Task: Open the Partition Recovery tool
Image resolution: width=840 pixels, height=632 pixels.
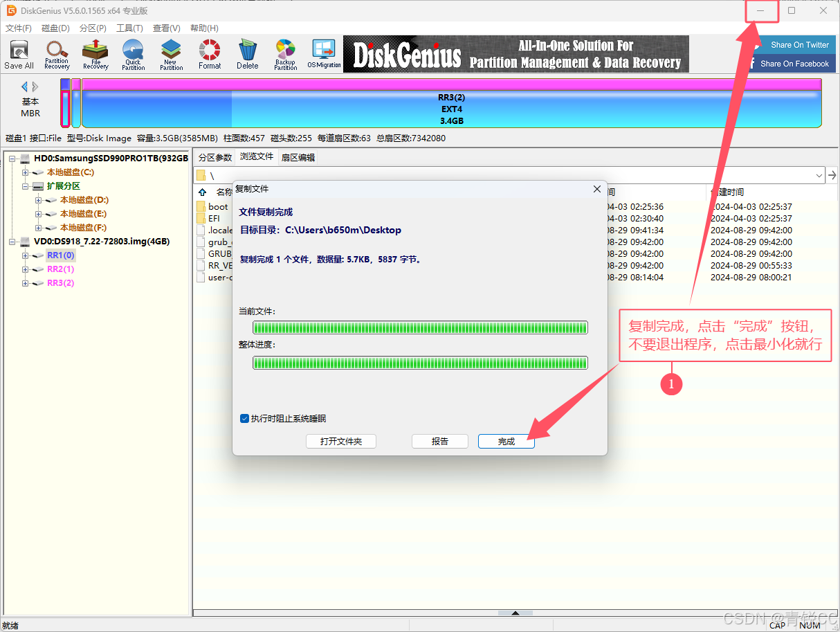Action: (57, 55)
